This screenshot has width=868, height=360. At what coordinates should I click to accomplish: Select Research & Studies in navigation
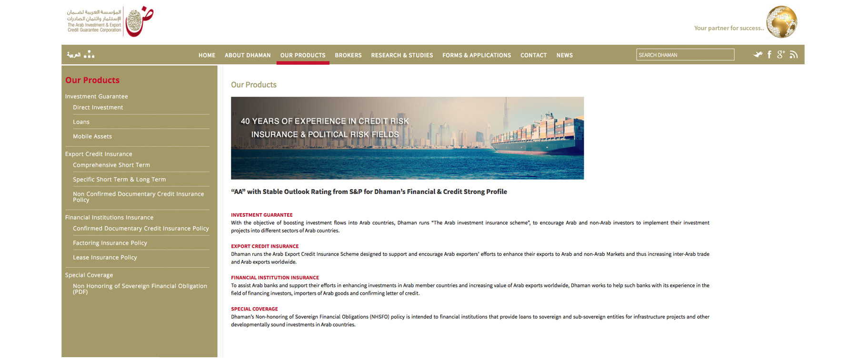402,55
